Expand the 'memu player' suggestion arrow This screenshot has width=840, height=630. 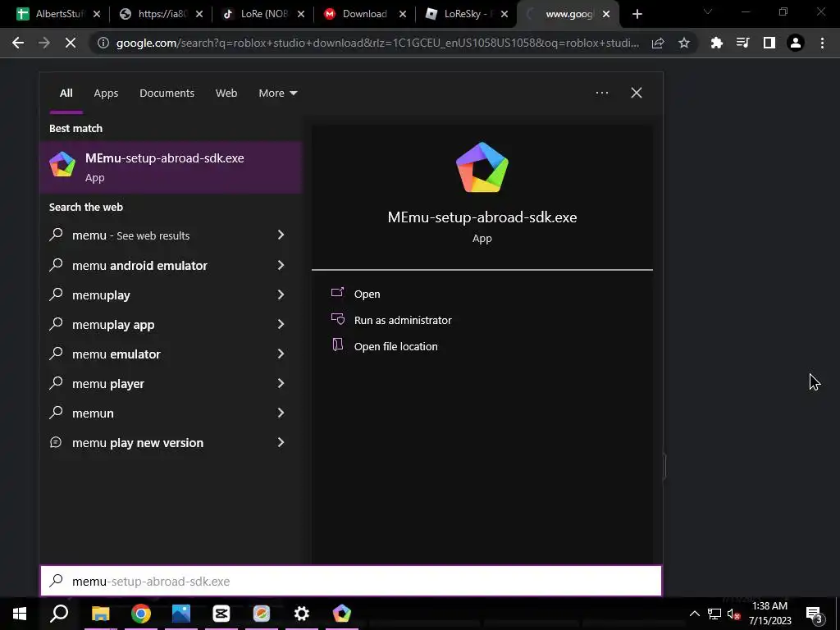(281, 383)
